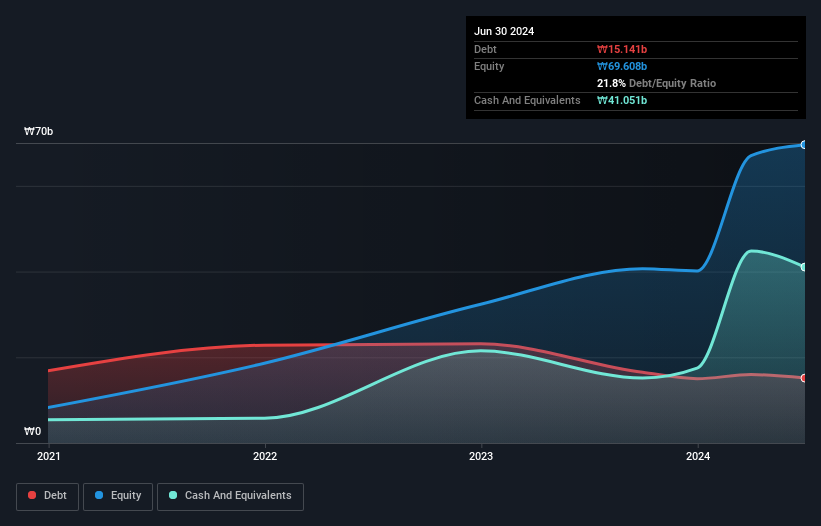Click the 2021 x-axis label
The width and height of the screenshot is (821, 526).
click(49, 456)
